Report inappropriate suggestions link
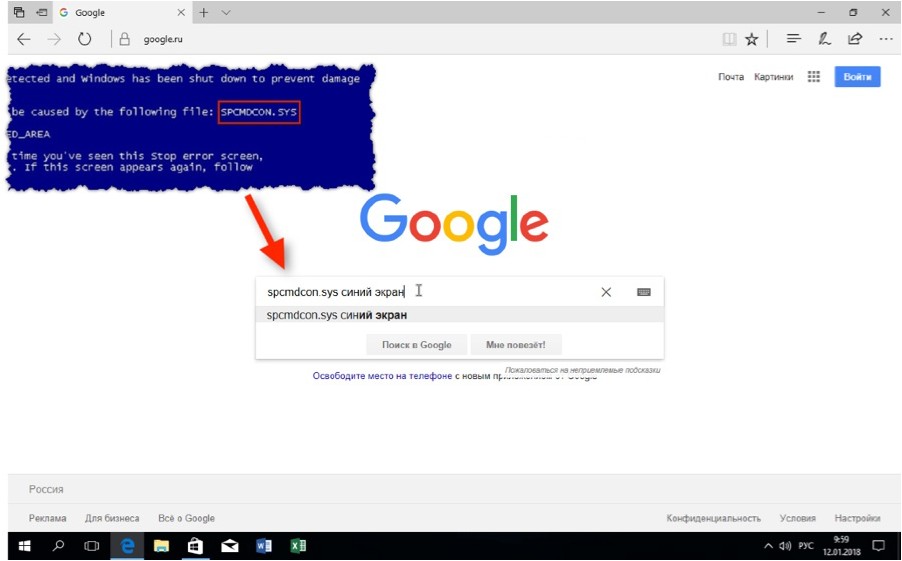Screen dimensions: 902x561 coord(582,370)
